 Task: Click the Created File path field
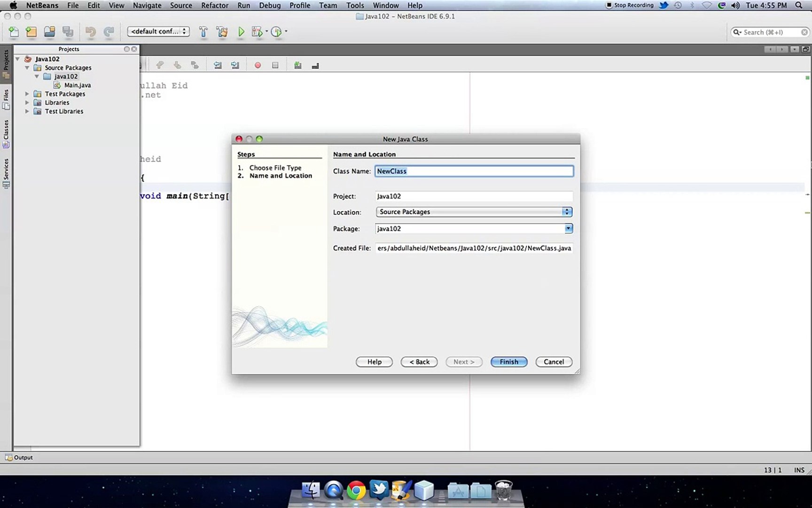point(474,248)
